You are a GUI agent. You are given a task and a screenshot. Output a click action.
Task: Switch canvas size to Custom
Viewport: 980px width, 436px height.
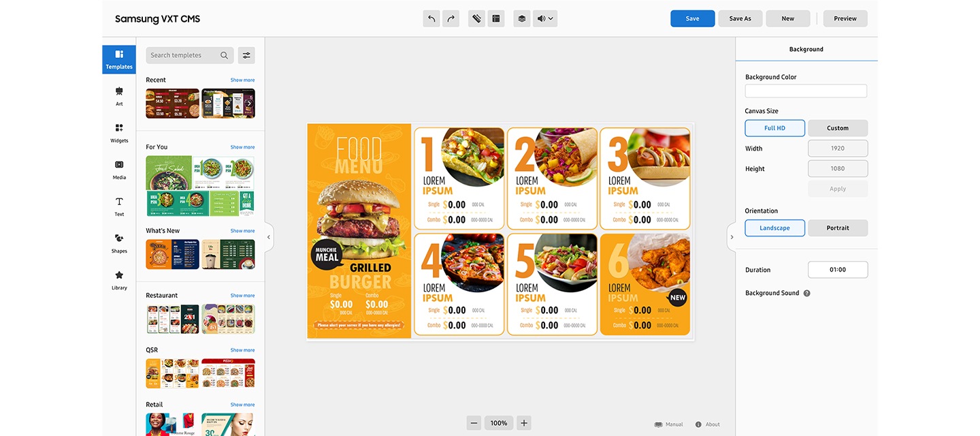[x=838, y=128]
